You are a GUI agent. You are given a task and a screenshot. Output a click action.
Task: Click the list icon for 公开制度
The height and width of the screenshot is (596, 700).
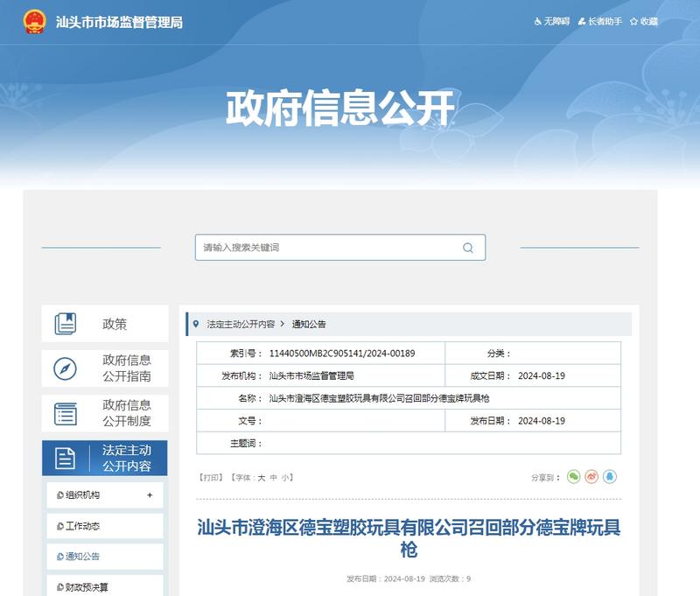(66, 413)
